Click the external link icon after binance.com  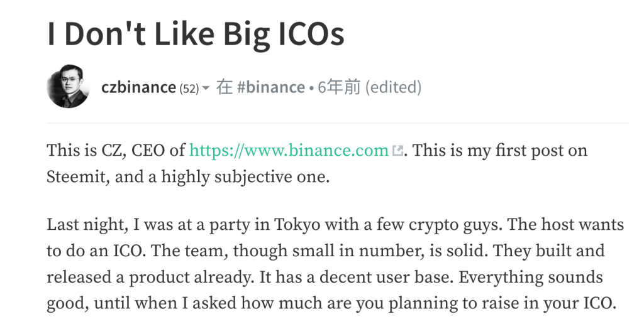pyautogui.click(x=397, y=151)
